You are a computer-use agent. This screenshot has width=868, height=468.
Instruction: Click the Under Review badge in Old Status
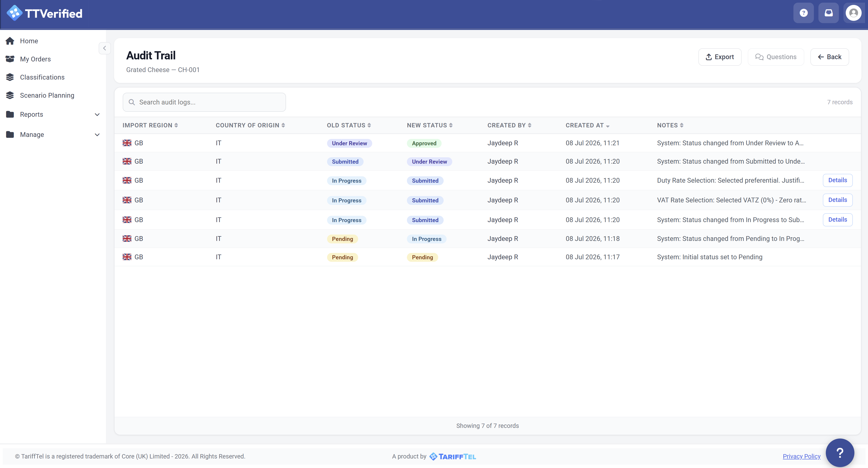(350, 143)
